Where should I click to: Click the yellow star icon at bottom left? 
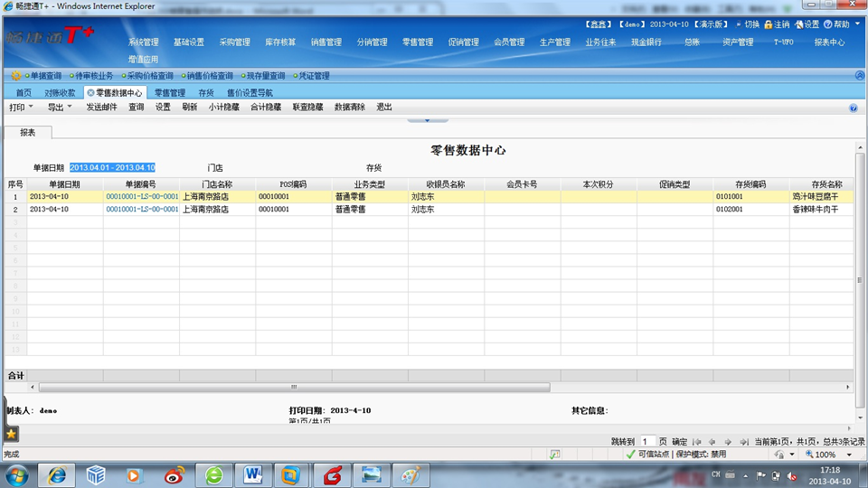(11, 435)
